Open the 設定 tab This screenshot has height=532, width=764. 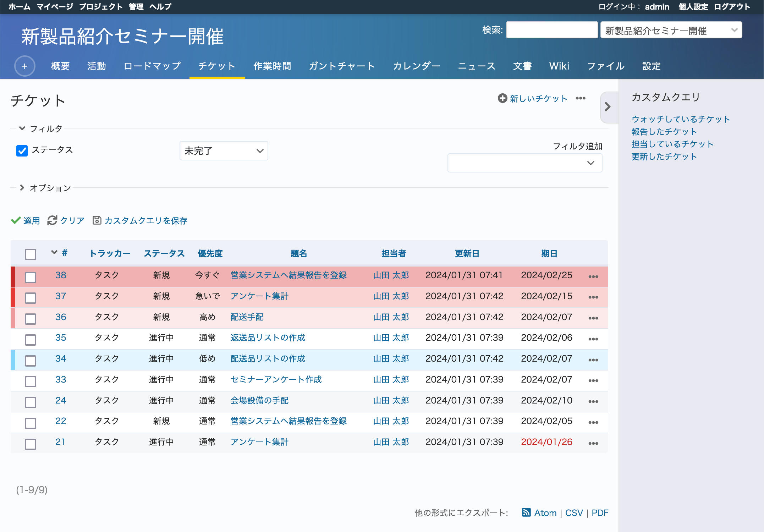click(x=652, y=66)
